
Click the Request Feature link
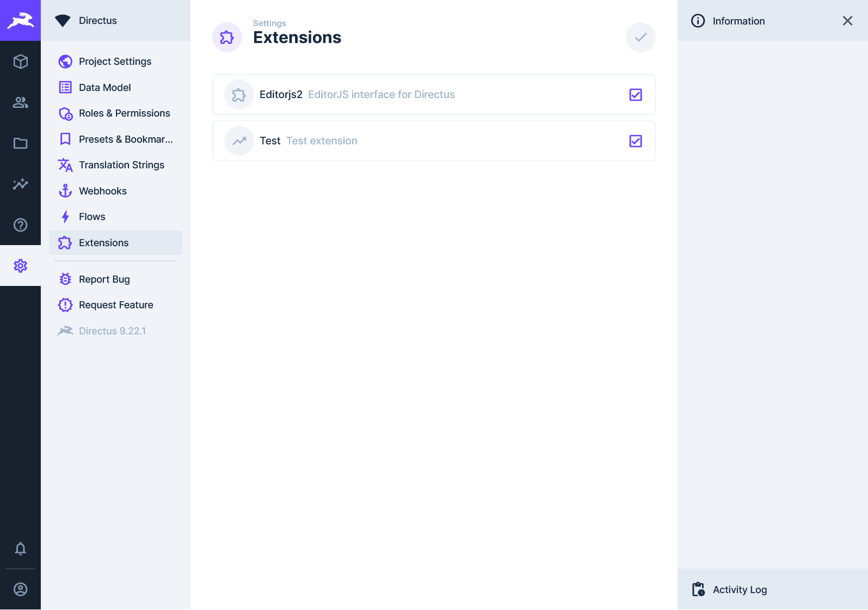(115, 305)
